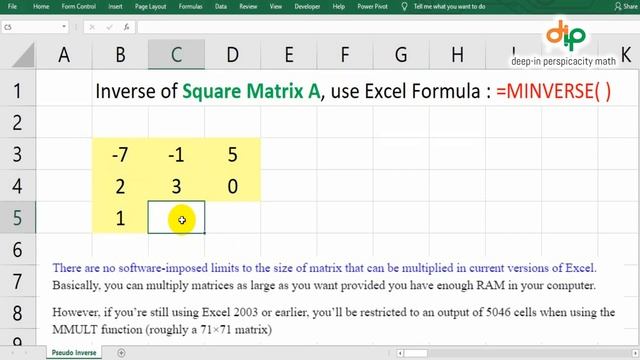This screenshot has width=640, height=360.
Task: Select column D header
Action: pos(233,55)
